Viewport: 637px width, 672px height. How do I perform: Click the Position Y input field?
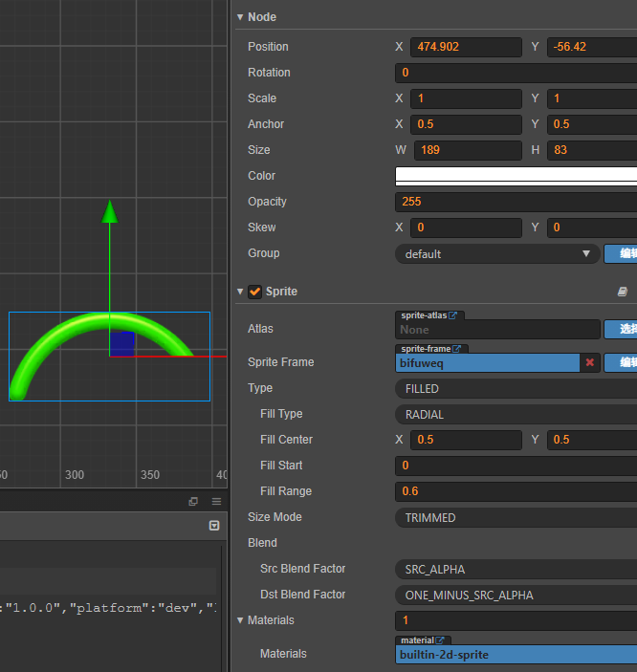point(592,47)
